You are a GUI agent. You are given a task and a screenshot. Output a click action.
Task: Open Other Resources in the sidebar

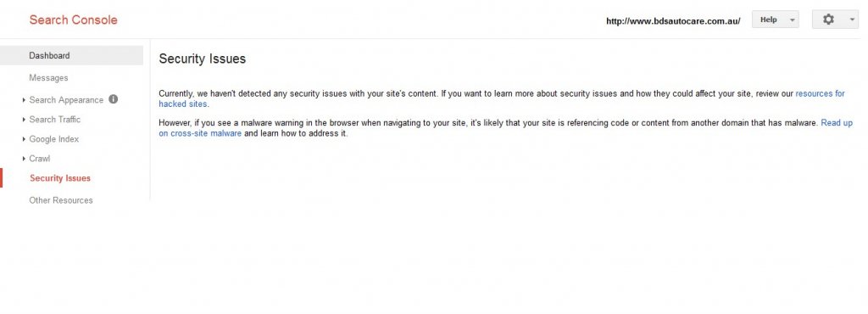[61, 200]
